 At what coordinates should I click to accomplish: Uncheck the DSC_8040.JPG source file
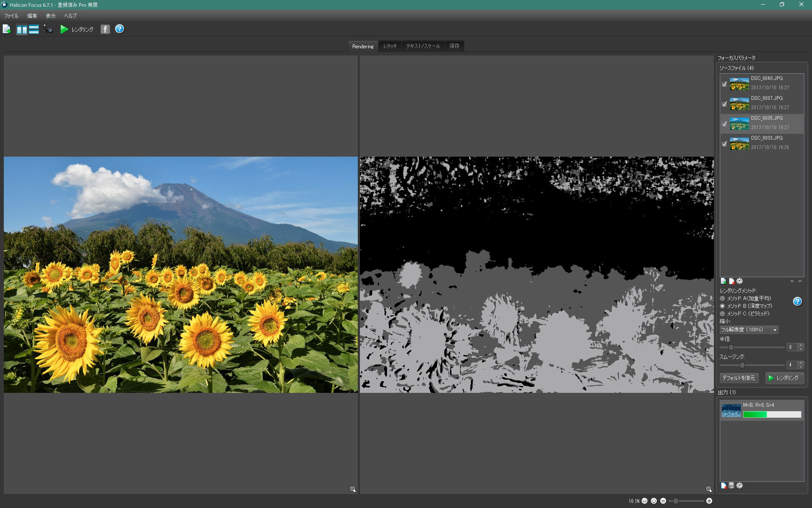tap(724, 84)
